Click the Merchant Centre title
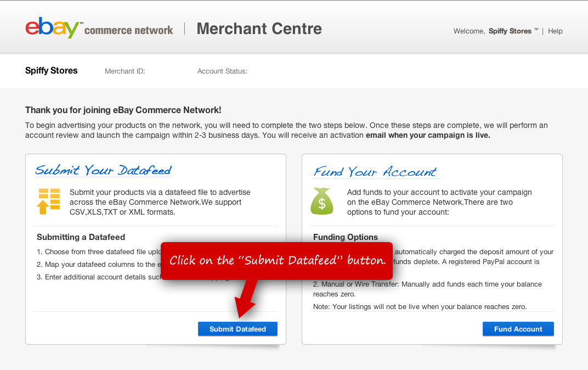 [259, 29]
